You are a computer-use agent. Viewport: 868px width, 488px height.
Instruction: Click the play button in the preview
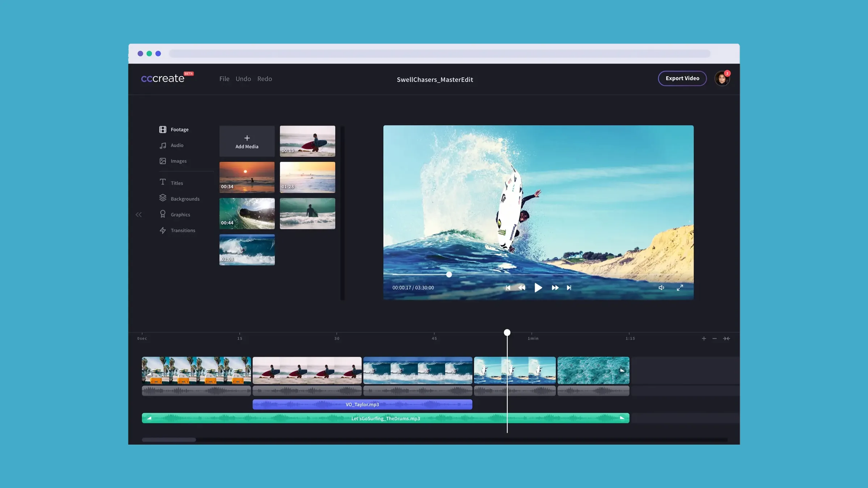[x=538, y=288]
